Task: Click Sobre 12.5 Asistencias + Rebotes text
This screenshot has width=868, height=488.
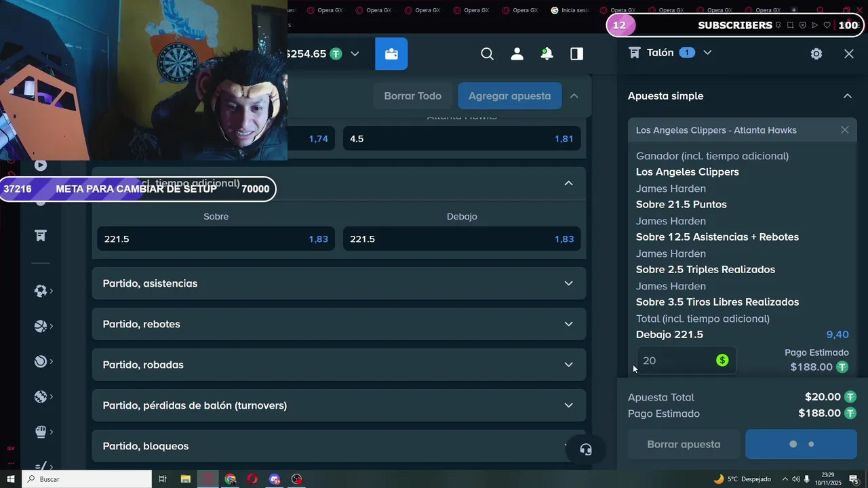Action: 717,237
